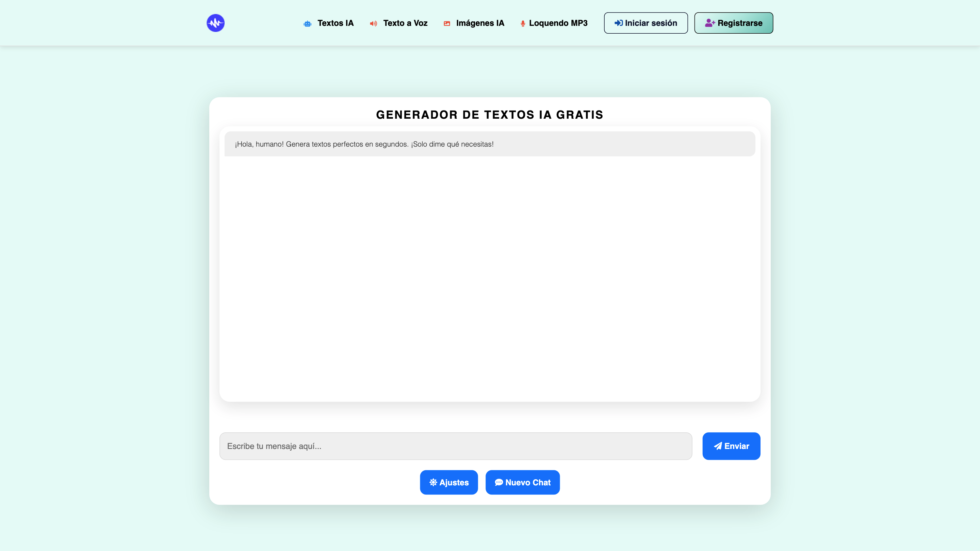Focus the 'Escribe tu mensaje aquí' field
Screen dimensions: 980x551
click(x=455, y=446)
